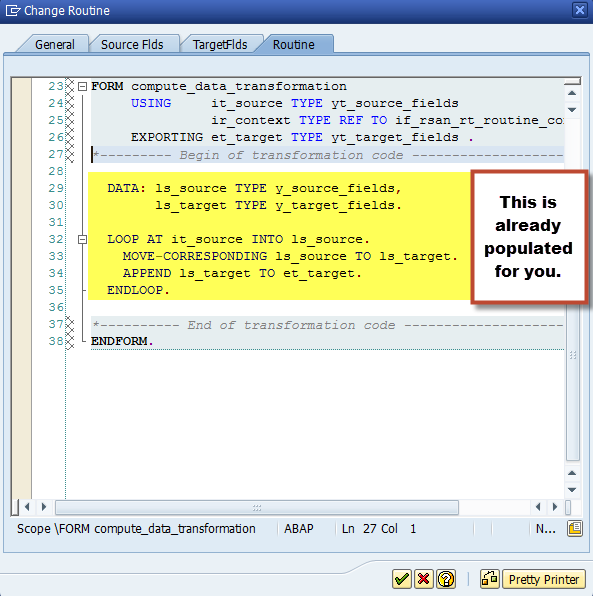Open help with question mark icon
The height and width of the screenshot is (596, 593).
(x=446, y=579)
